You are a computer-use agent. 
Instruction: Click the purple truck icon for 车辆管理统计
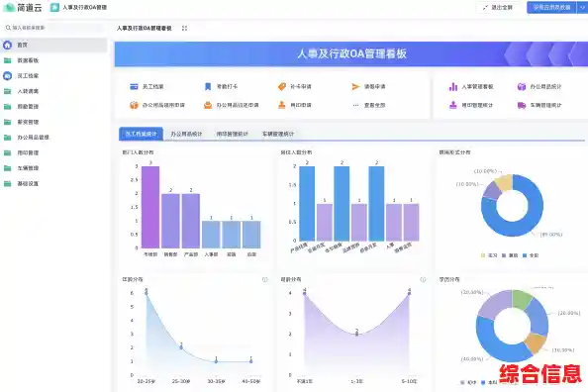tap(522, 105)
